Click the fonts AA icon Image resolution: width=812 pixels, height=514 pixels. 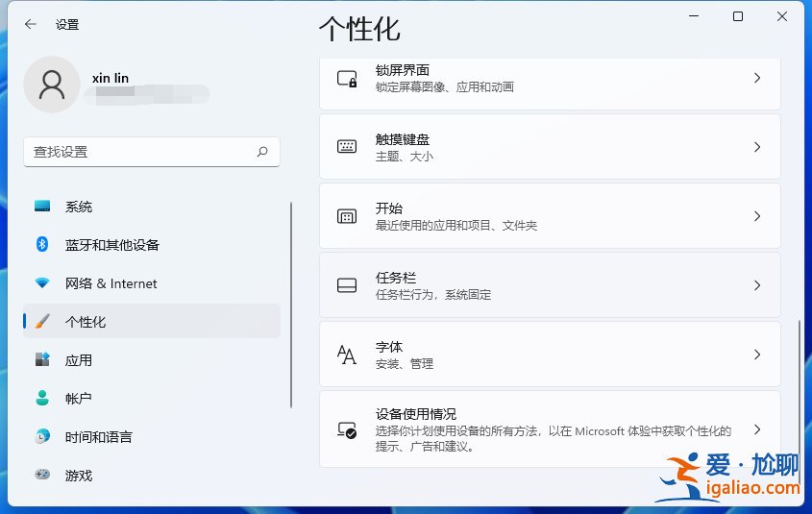click(x=347, y=355)
